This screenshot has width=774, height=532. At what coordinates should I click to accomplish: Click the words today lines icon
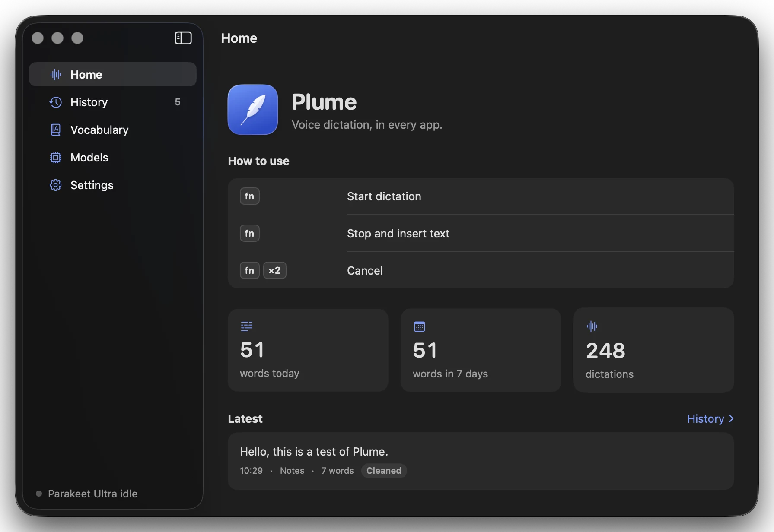(x=247, y=326)
